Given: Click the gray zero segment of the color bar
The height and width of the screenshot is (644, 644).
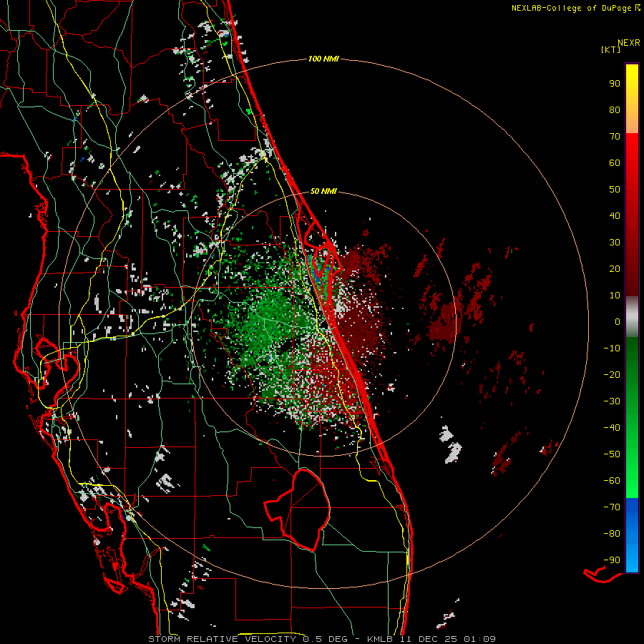Looking at the screenshot, I should [x=632, y=317].
